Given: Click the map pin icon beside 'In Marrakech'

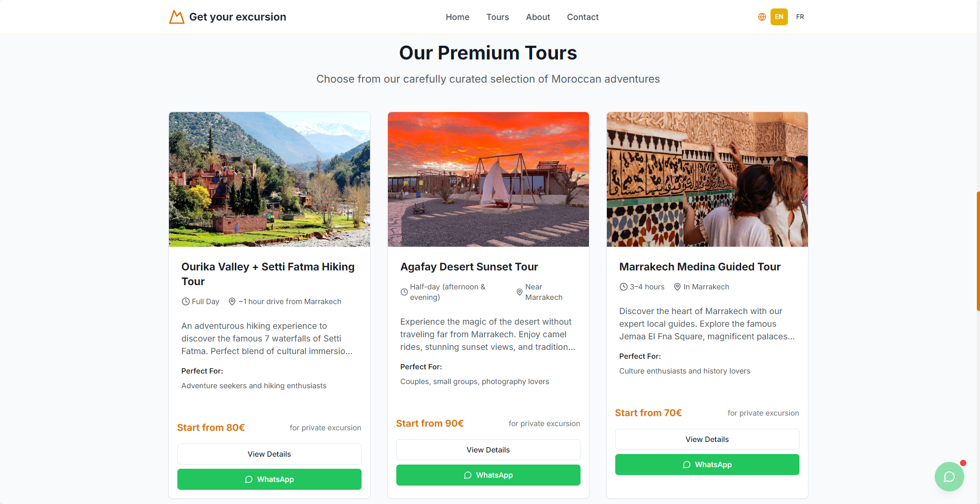Looking at the screenshot, I should tap(677, 287).
